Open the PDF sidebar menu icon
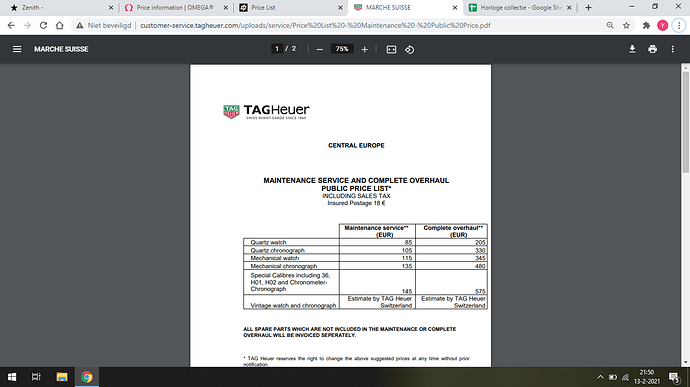The height and width of the screenshot is (387, 690). pos(17,49)
